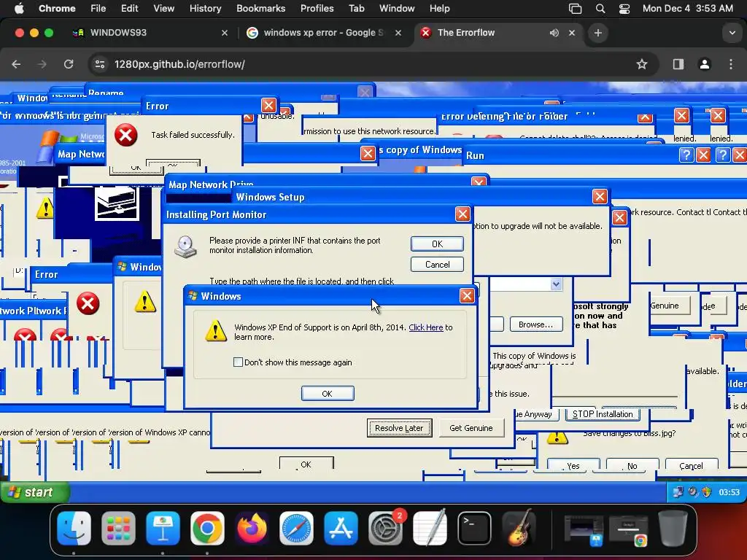Go back to the previous page
This screenshot has width=747, height=560.
16,64
